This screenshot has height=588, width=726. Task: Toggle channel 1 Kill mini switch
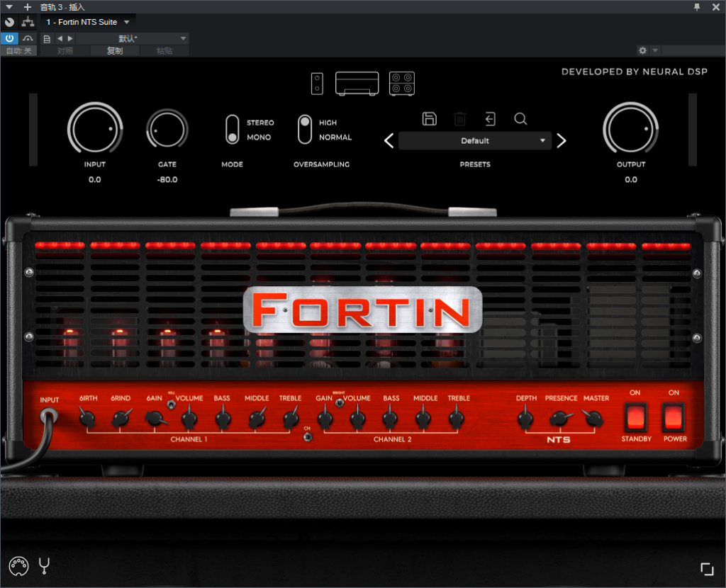click(x=171, y=405)
